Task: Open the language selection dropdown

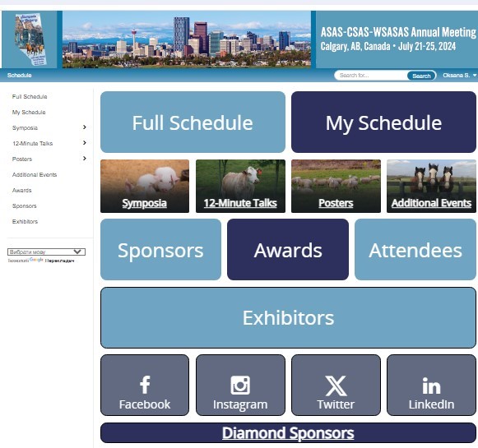Action: click(46, 252)
